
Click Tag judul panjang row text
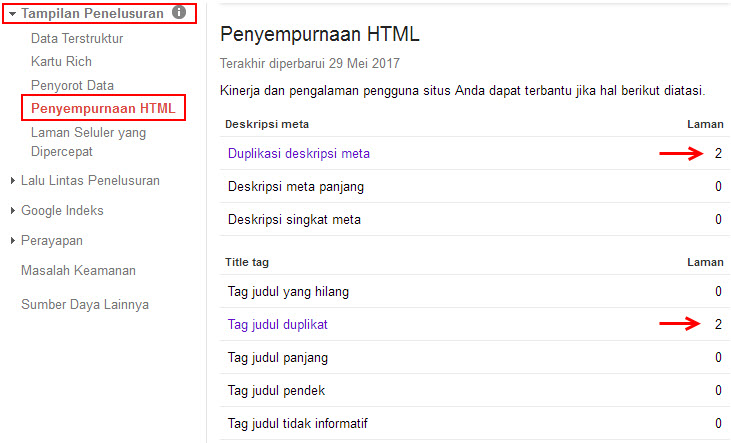(278, 357)
